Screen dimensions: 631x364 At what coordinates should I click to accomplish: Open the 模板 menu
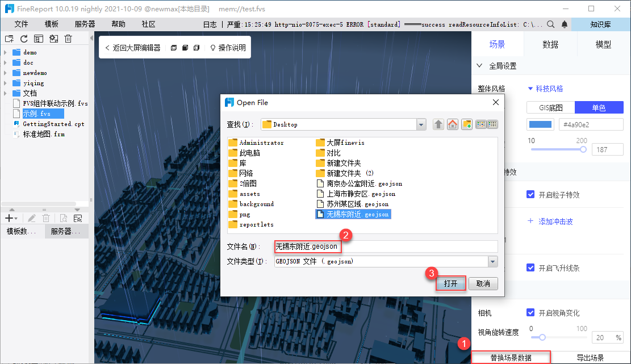click(x=52, y=24)
